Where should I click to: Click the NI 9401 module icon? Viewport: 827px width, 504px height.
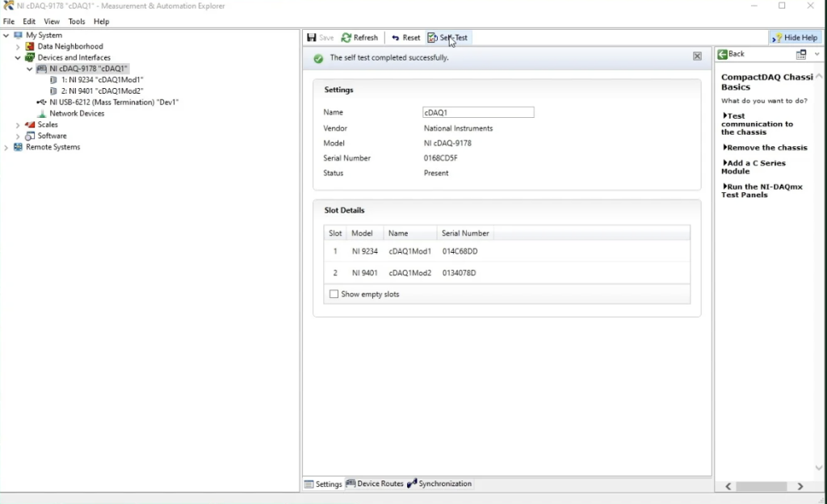(53, 91)
